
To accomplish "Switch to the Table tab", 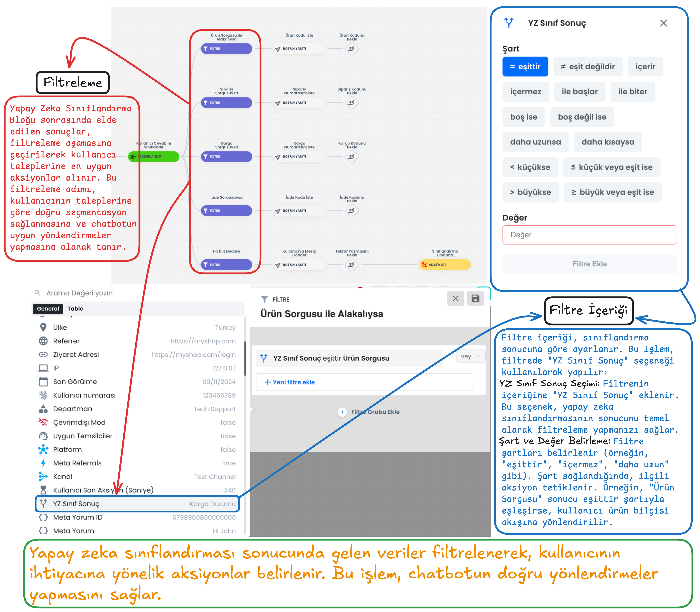I will pos(75,308).
